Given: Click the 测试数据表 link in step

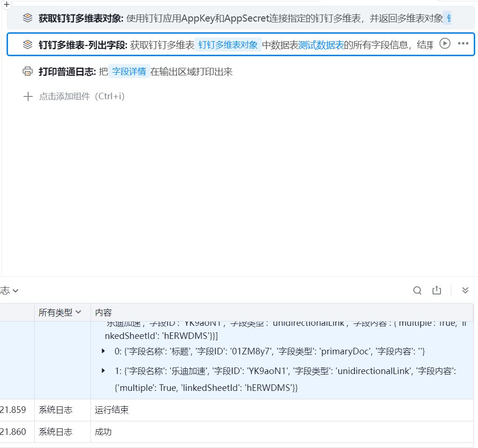Looking at the screenshot, I should click(321, 45).
